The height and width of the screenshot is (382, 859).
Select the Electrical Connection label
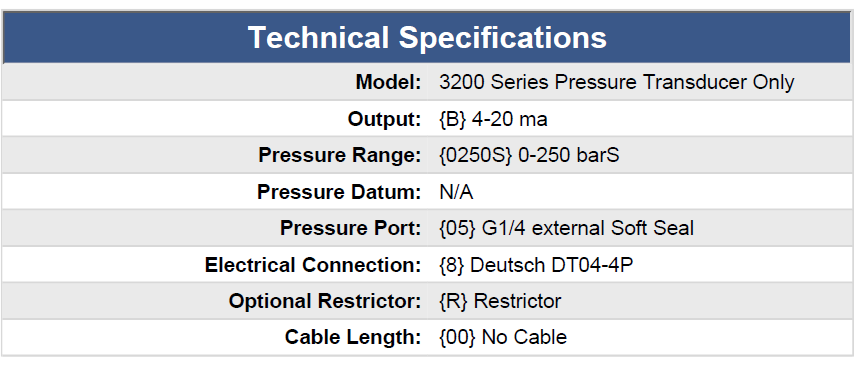point(313,265)
